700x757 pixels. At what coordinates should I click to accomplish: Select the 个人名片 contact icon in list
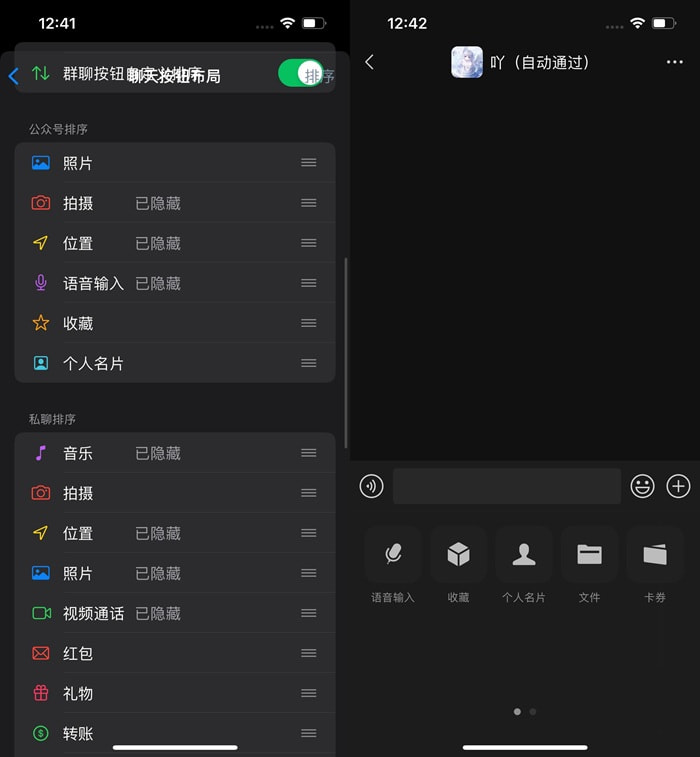pyautogui.click(x=41, y=363)
